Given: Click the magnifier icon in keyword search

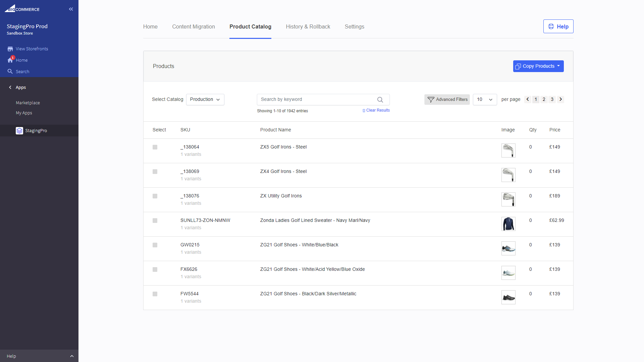Looking at the screenshot, I should tap(380, 100).
